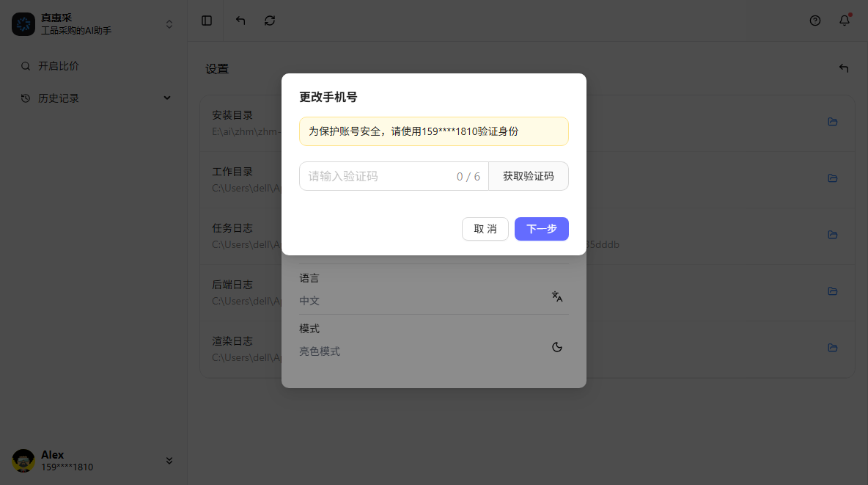Open the workspace switcher next to 真惠采
This screenshot has height=485, width=868.
tap(169, 23)
